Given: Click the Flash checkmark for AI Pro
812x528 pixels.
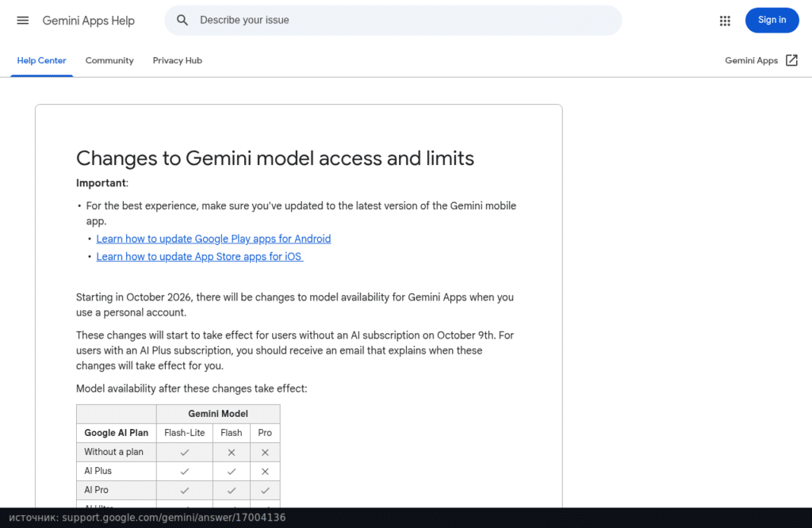Looking at the screenshot, I should tap(232, 490).
